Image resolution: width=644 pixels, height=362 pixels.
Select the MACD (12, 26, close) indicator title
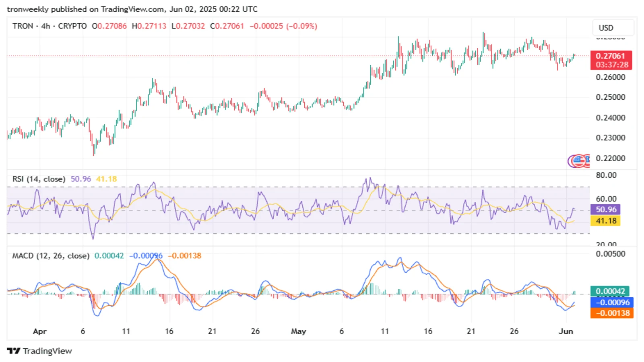tap(51, 256)
